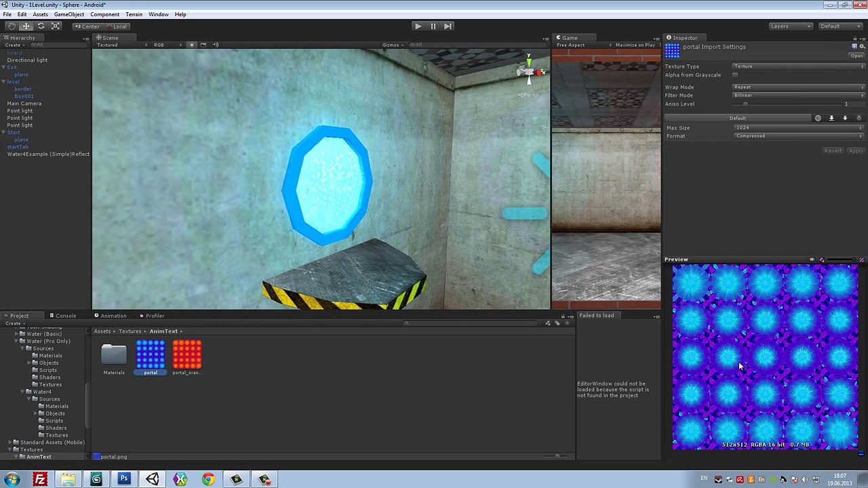This screenshot has height=488, width=868.
Task: Switch to the Animation tab
Action: tap(110, 316)
